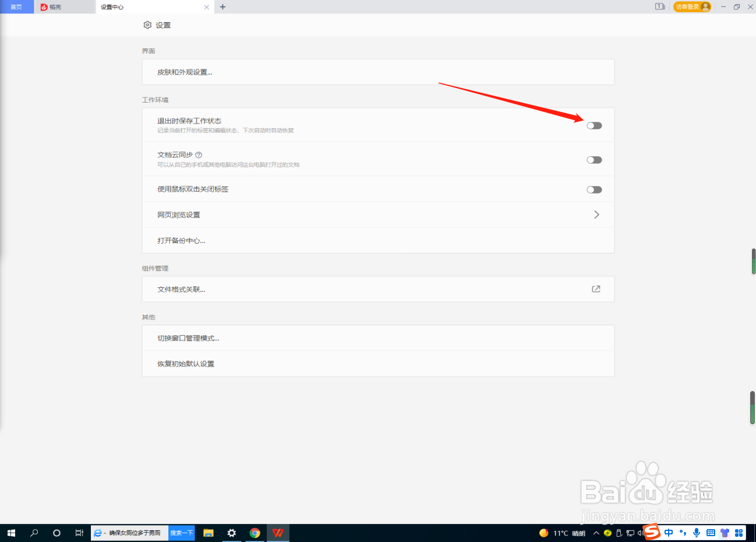Select the Sogou voice input microphone icon
The width and height of the screenshot is (756, 542).
tap(697, 533)
